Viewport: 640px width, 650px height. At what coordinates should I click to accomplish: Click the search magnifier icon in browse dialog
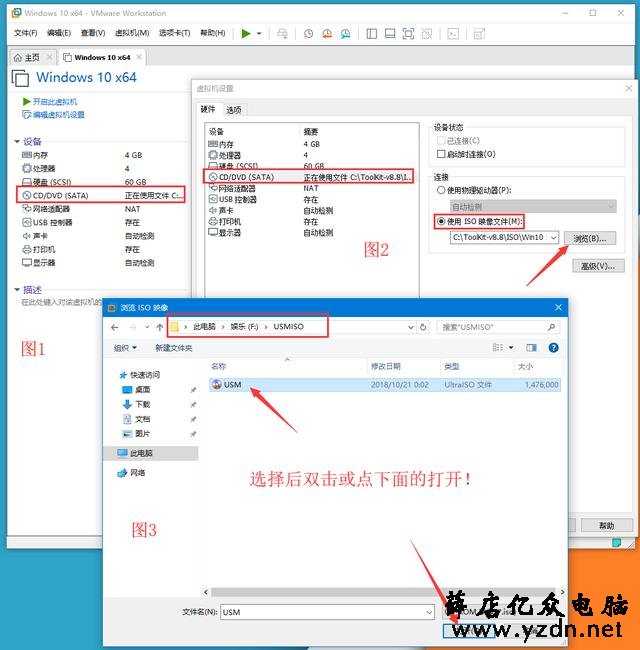[x=551, y=327]
